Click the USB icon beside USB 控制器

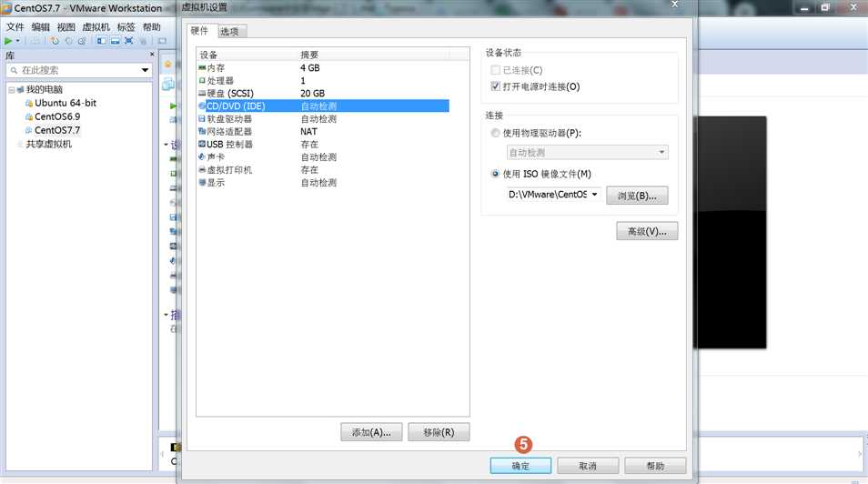(202, 144)
